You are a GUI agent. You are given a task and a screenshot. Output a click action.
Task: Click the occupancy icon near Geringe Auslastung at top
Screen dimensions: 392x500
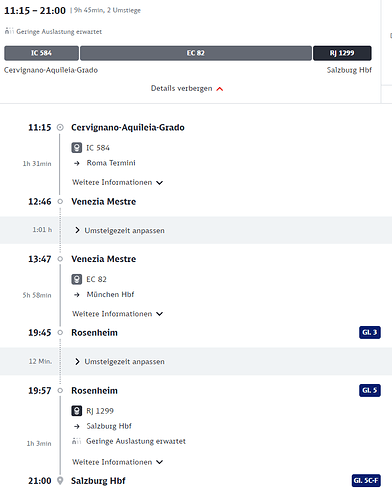[9, 31]
